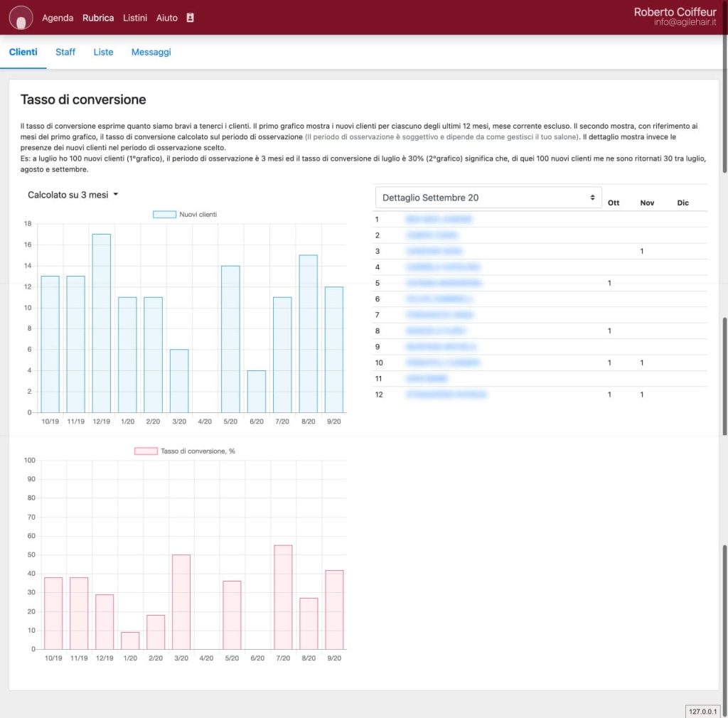Viewport: 728px width, 718px height.
Task: Toggle the 'Tasso di conversione, %' legend swatch
Action: [146, 451]
